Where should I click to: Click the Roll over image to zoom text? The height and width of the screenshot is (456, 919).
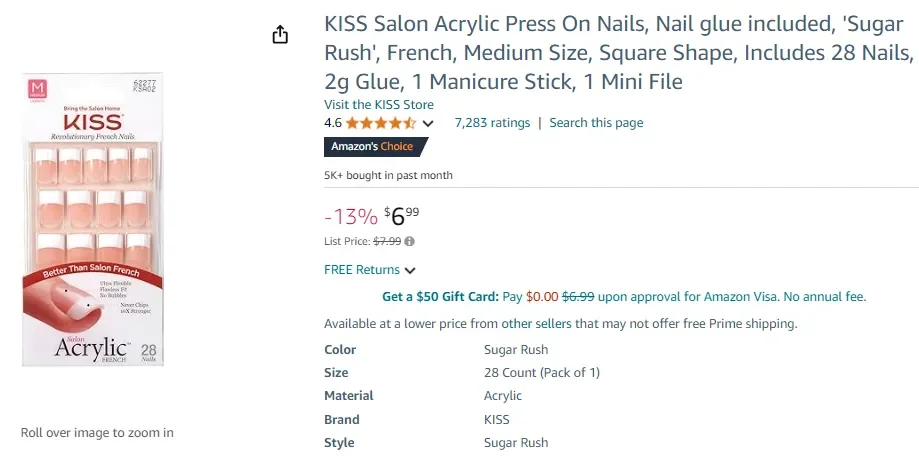click(97, 433)
